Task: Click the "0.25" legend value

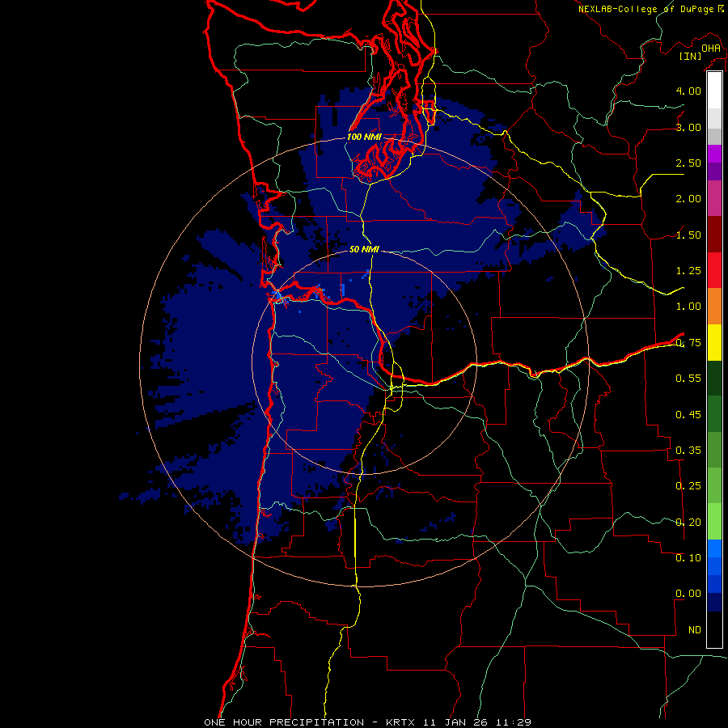Action: click(688, 486)
